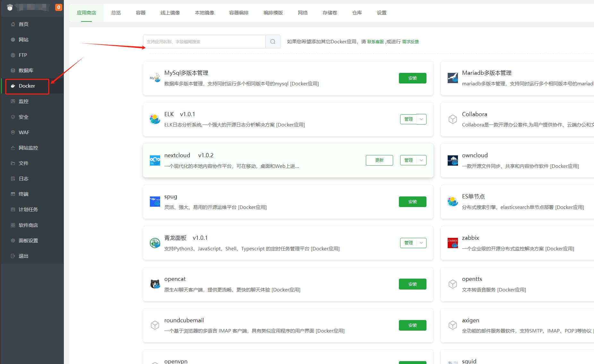
Task: Open the 编排模版 tab
Action: [x=273, y=13]
